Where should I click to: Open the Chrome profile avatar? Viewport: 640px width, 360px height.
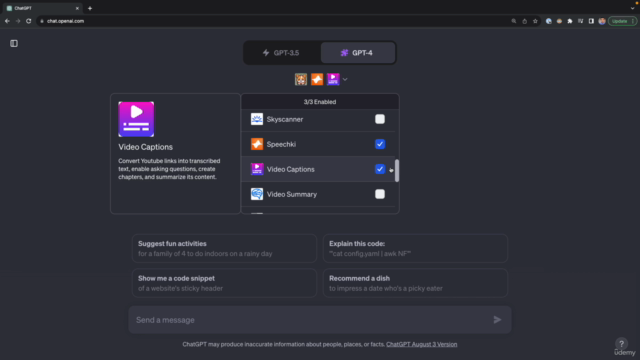pos(602,21)
